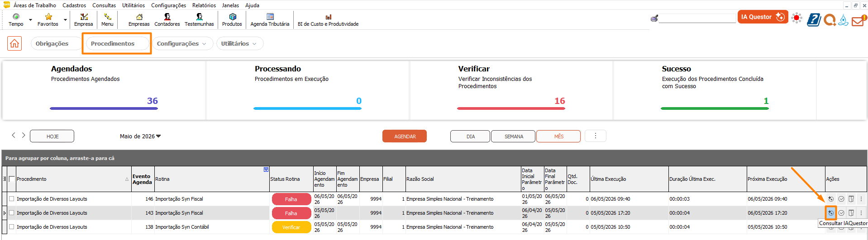Open the Testemunhas toolbar icon
Image resolution: width=868 pixels, height=240 pixels.
point(199,19)
